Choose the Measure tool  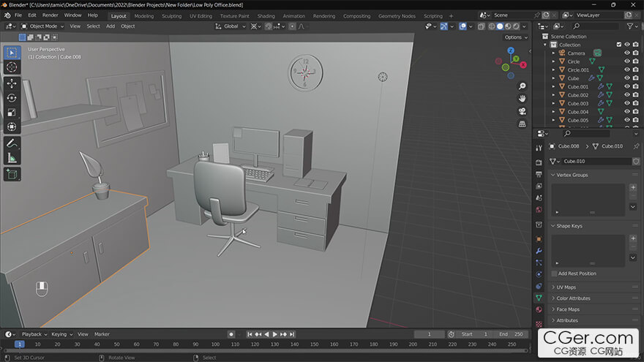12,158
